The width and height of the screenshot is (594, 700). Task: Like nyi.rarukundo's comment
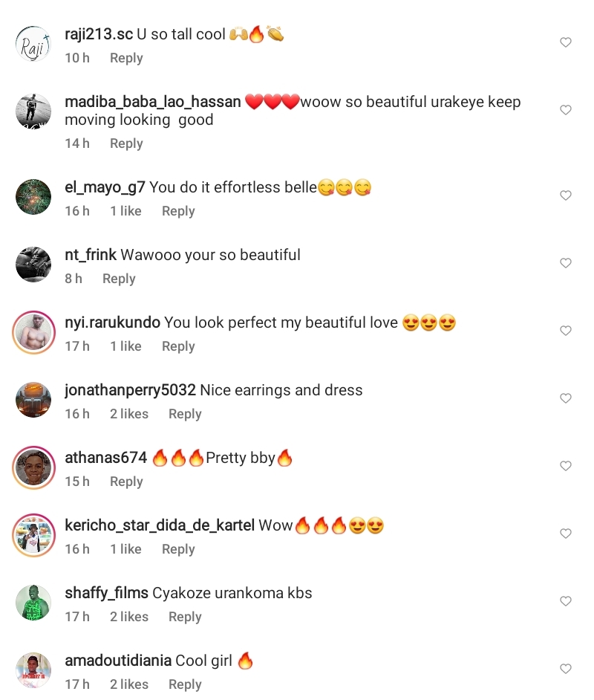coord(566,331)
